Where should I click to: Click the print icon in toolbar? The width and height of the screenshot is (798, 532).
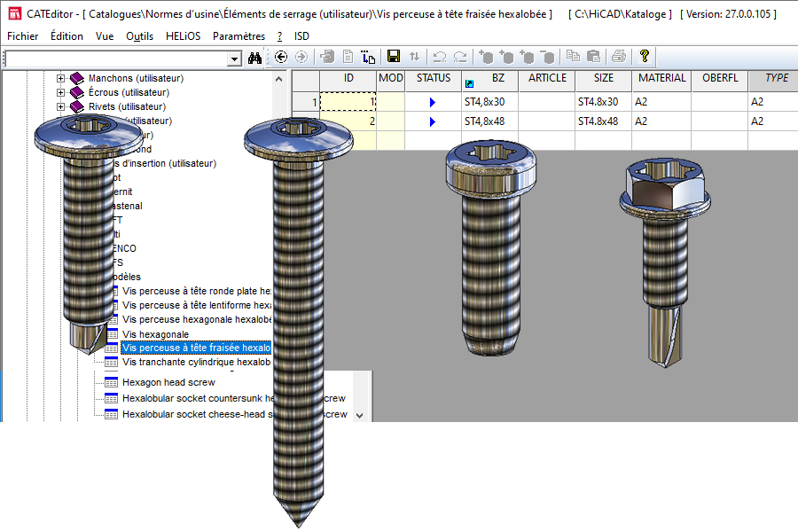pyautogui.click(x=618, y=57)
